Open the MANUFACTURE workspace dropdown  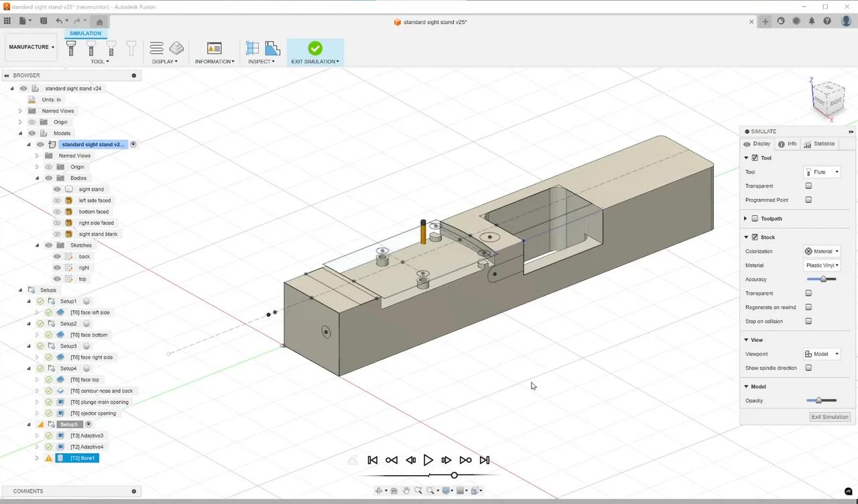32,47
